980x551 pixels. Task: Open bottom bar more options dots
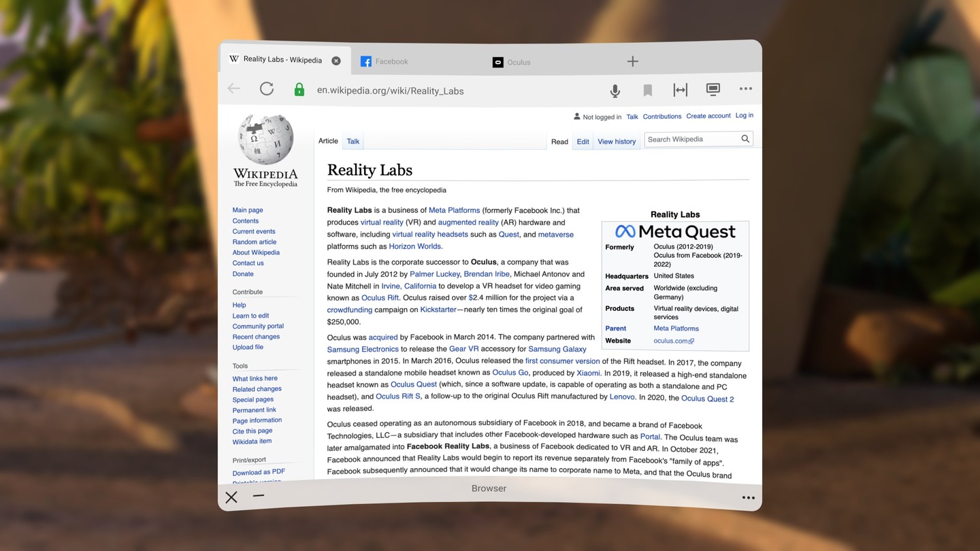pos(749,498)
